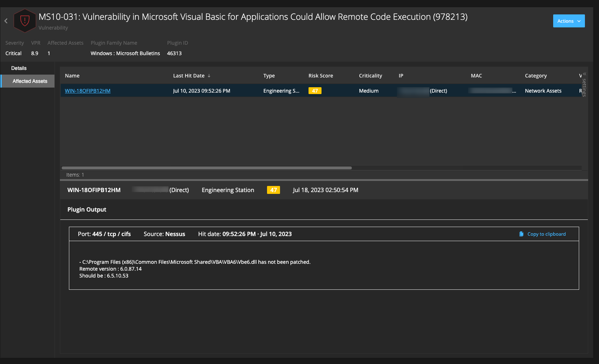
Task: Sort table by Risk Score column
Action: (x=320, y=76)
